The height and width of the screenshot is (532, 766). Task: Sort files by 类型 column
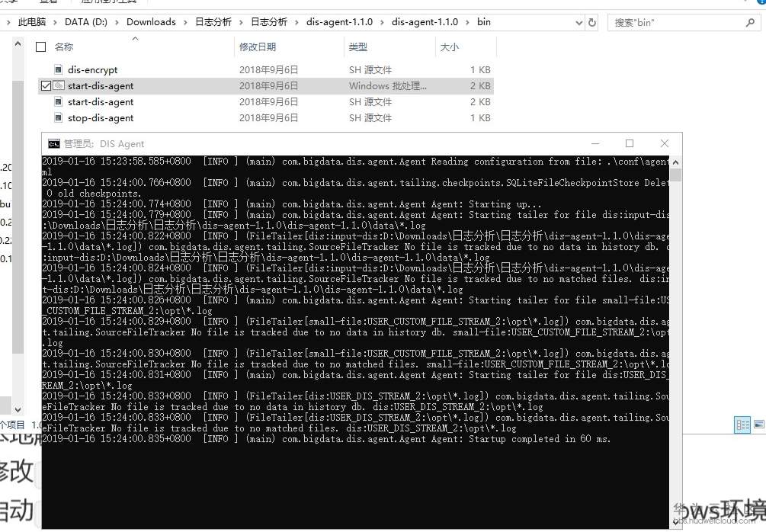coord(358,47)
